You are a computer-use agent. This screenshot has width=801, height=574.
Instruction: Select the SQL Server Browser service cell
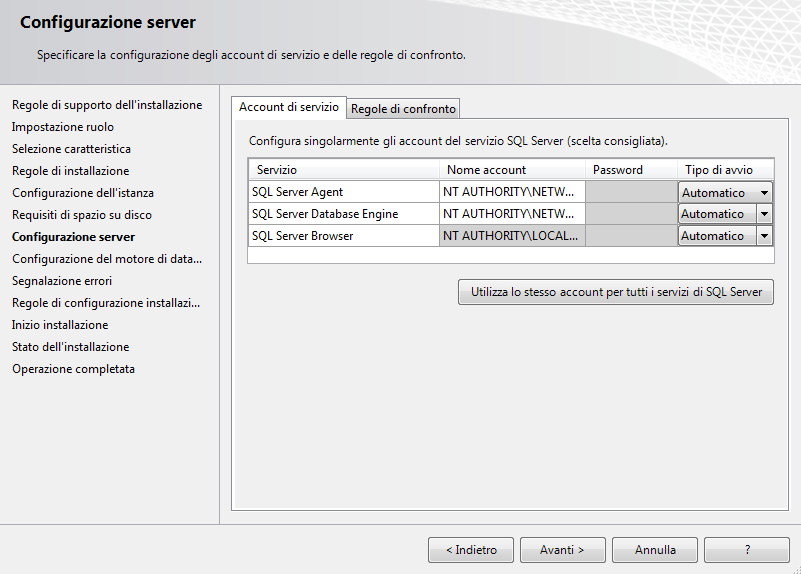click(x=344, y=236)
